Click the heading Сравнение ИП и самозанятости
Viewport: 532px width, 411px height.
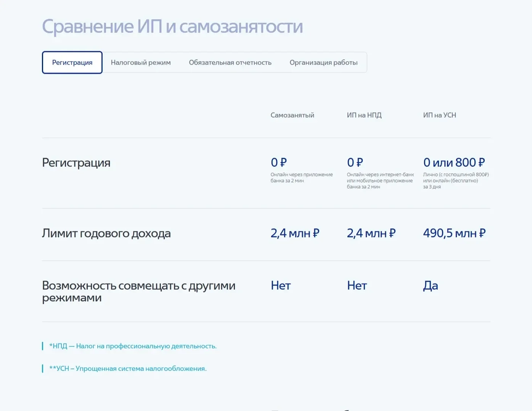tap(172, 26)
